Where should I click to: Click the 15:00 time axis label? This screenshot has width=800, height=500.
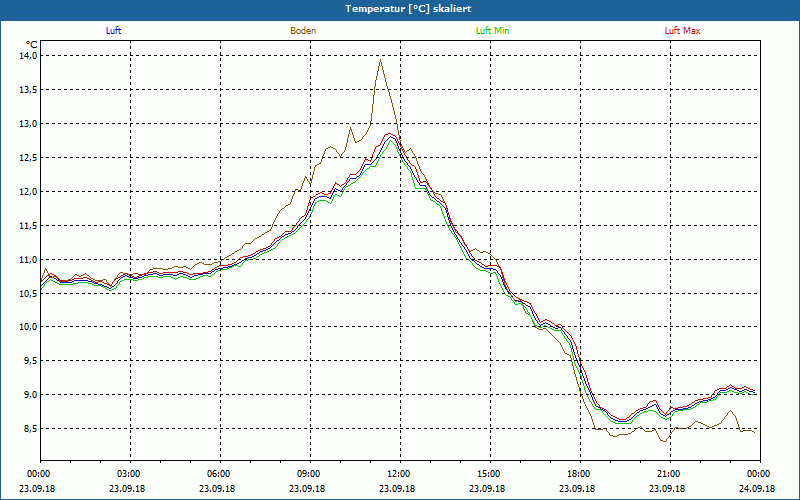(490, 474)
